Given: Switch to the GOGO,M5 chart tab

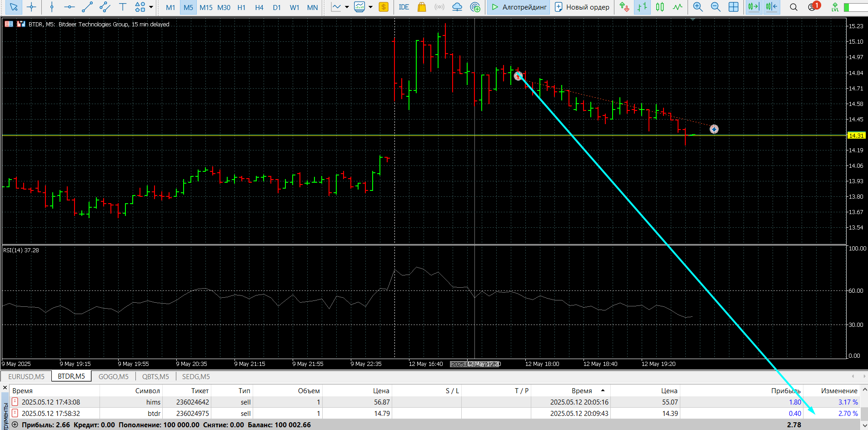Looking at the screenshot, I should point(114,376).
